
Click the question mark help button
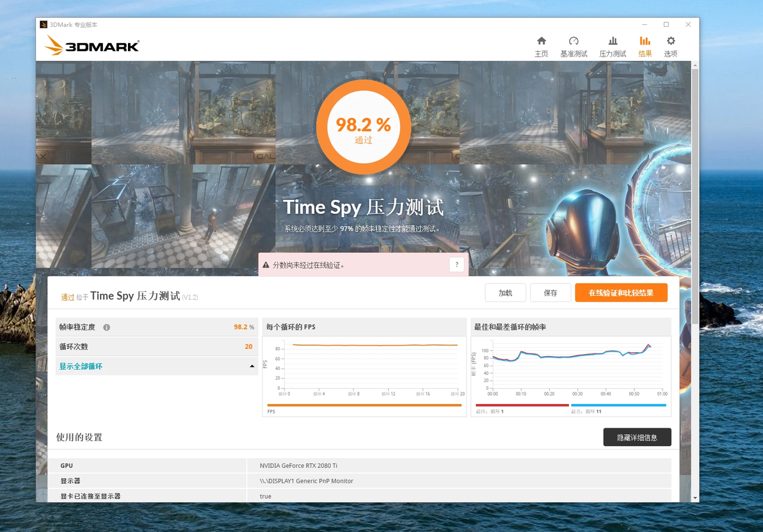point(456,265)
